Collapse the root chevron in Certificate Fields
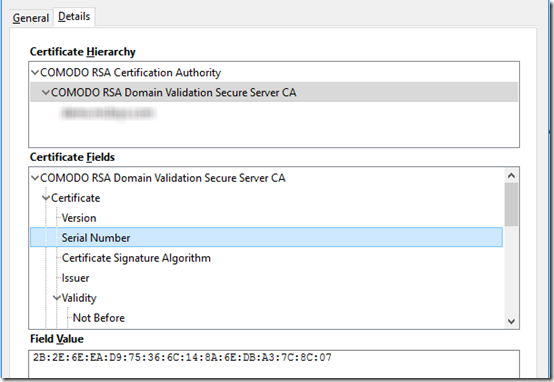The height and width of the screenshot is (382, 554). pos(35,178)
